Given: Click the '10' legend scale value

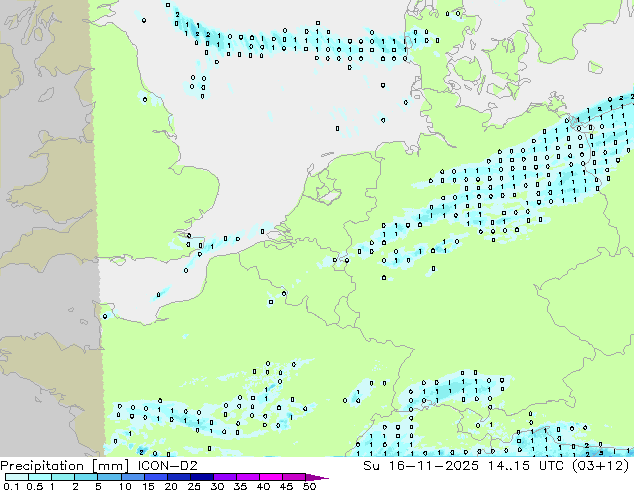Looking at the screenshot, I should click(x=125, y=486).
